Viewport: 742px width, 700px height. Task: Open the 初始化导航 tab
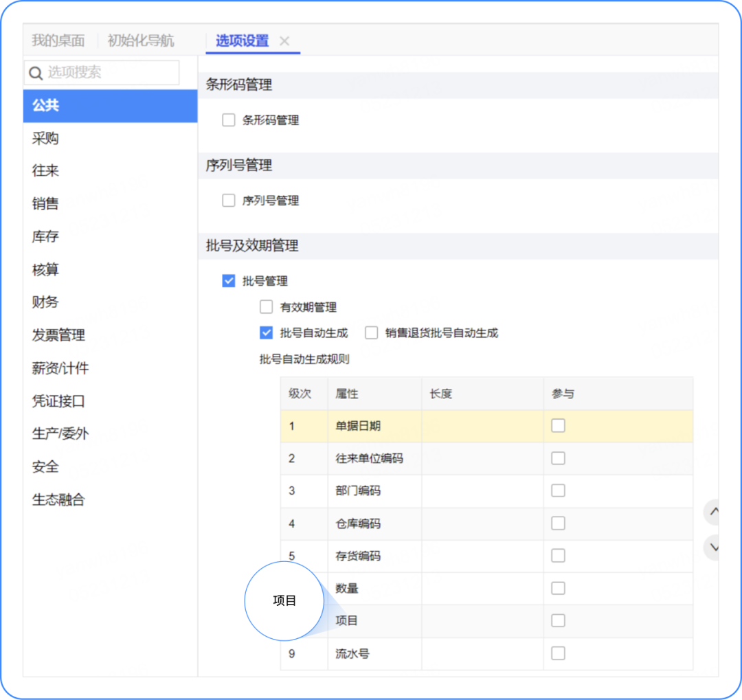click(139, 41)
